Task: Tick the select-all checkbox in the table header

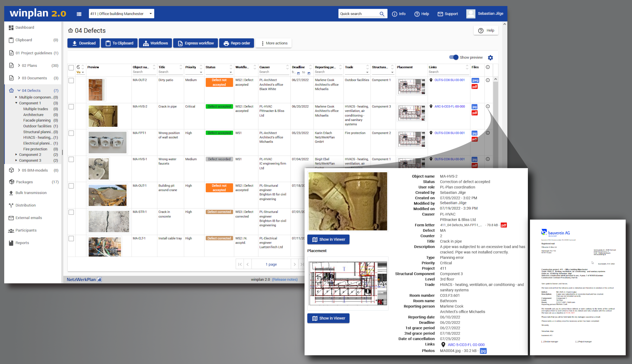Action: [x=71, y=68]
